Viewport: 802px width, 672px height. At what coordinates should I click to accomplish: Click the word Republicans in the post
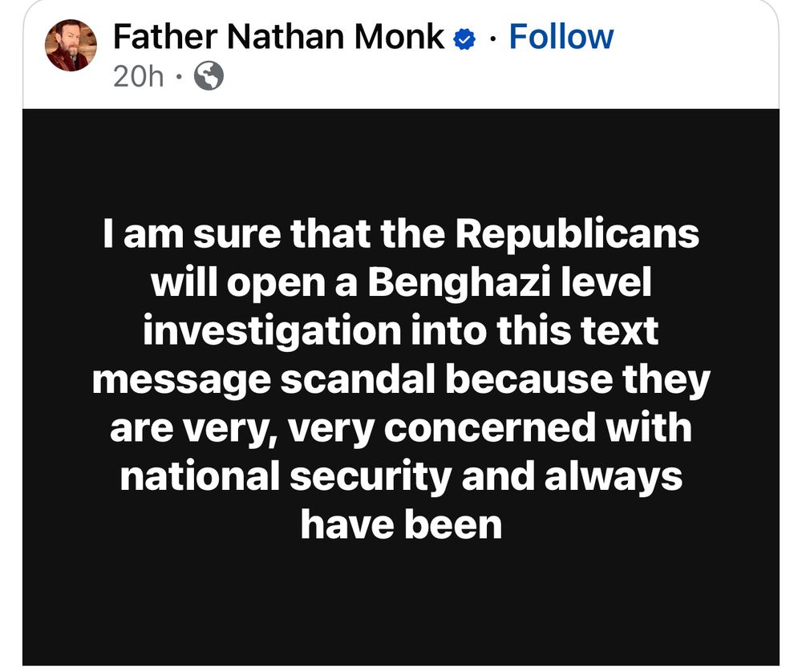(577, 235)
